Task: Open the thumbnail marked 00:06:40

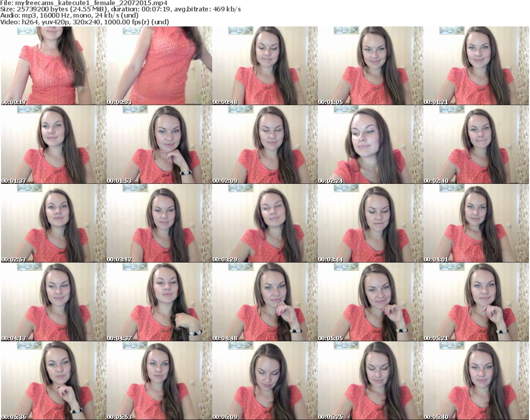Action: click(x=476, y=381)
